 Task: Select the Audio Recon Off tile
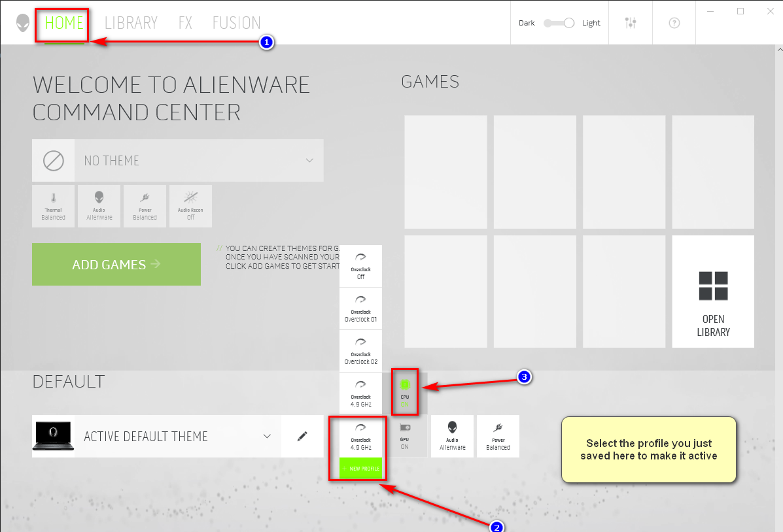click(190, 206)
